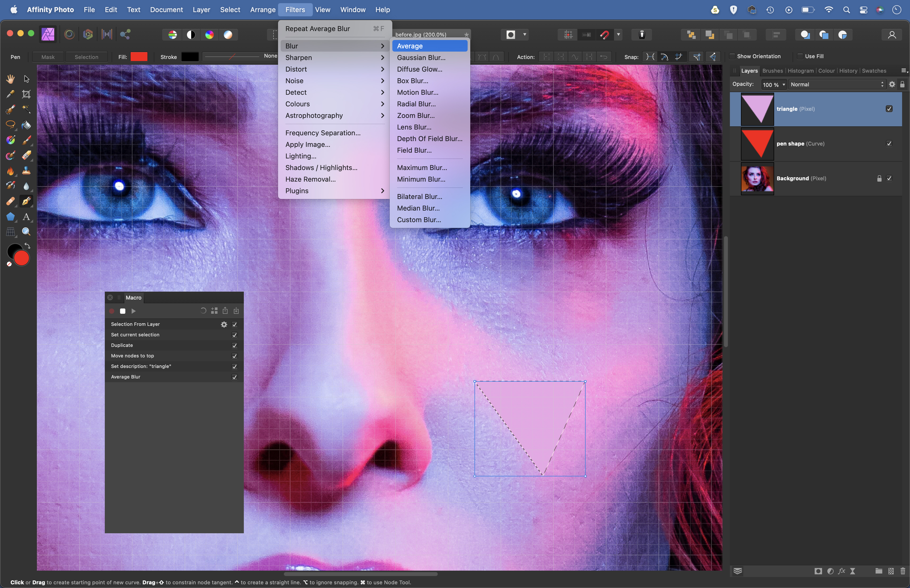
Task: Disable the Average Blur macro step
Action: [234, 377]
